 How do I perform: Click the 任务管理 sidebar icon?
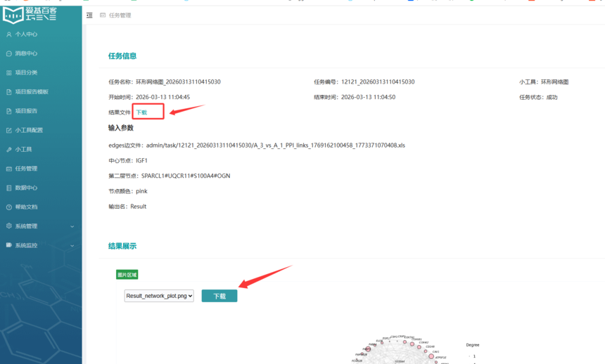(x=9, y=169)
